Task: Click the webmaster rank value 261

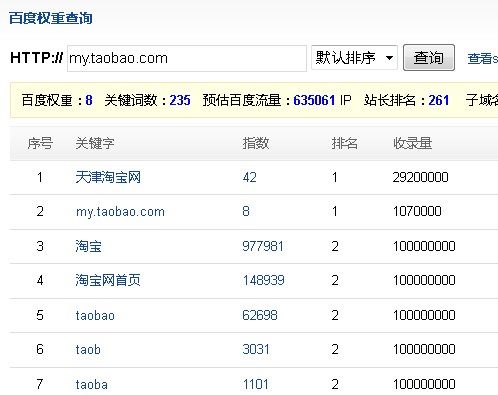Action: 439,100
